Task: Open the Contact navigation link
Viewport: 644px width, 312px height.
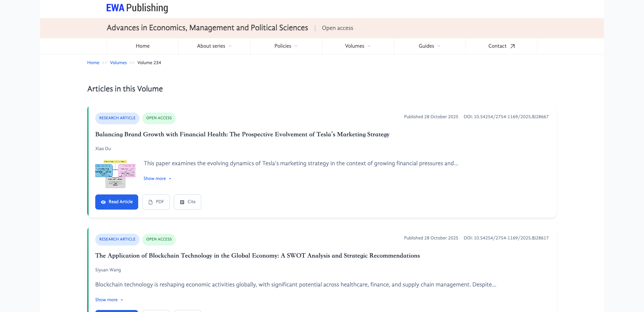Action: point(501,46)
